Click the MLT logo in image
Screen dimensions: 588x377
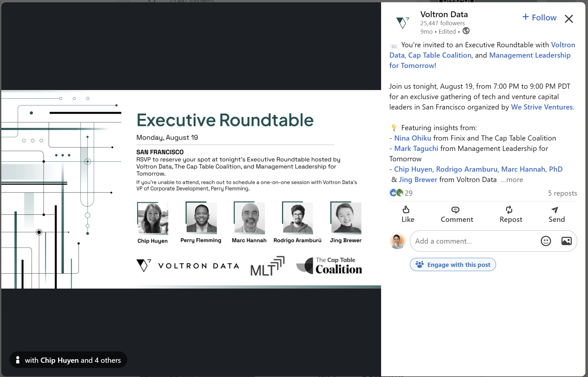267,266
